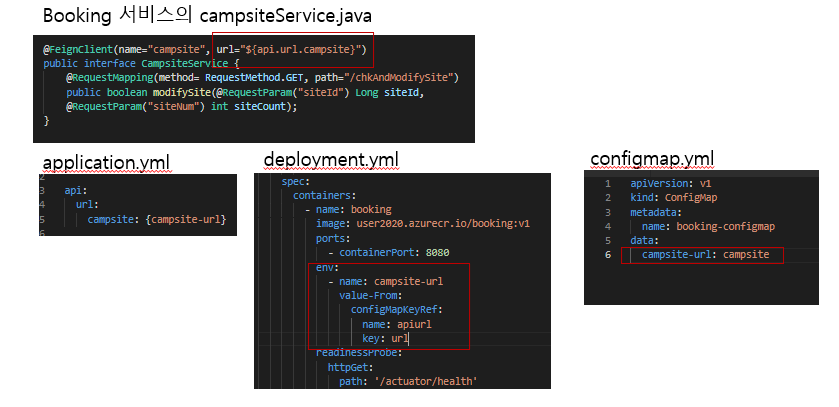Screen dimensions: 839x407
Task: Click the '@RequestParam("siteNum") int siteCount' line
Action: pyautogui.click(x=181, y=107)
